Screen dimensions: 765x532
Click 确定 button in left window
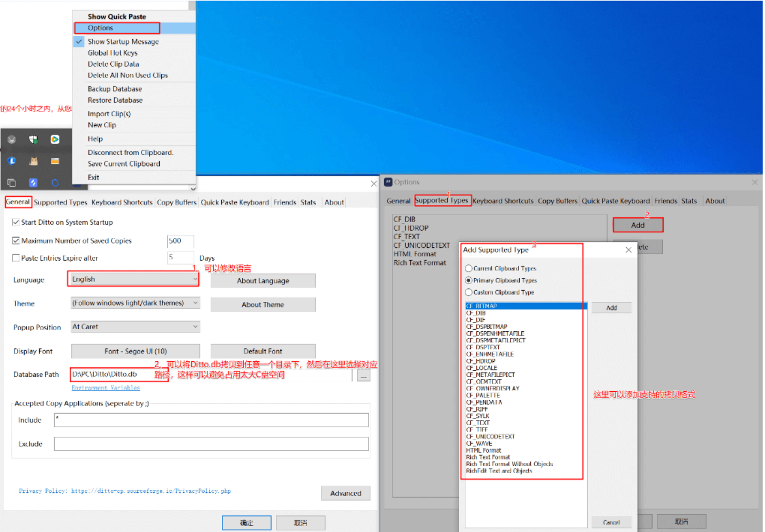(x=246, y=523)
